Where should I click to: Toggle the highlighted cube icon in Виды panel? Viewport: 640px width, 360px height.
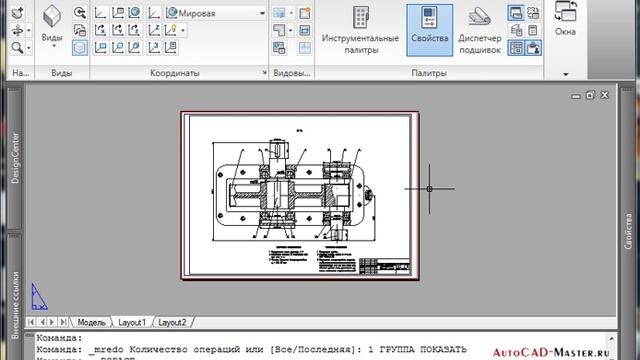[80, 48]
